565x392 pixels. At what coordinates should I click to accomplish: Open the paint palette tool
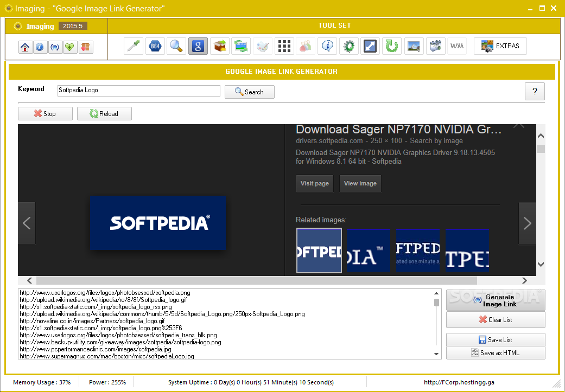pos(263,46)
